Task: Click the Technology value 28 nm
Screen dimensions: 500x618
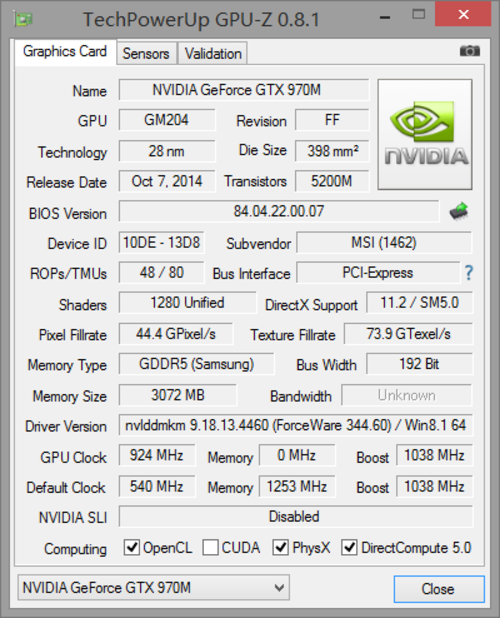Action: [x=167, y=151]
